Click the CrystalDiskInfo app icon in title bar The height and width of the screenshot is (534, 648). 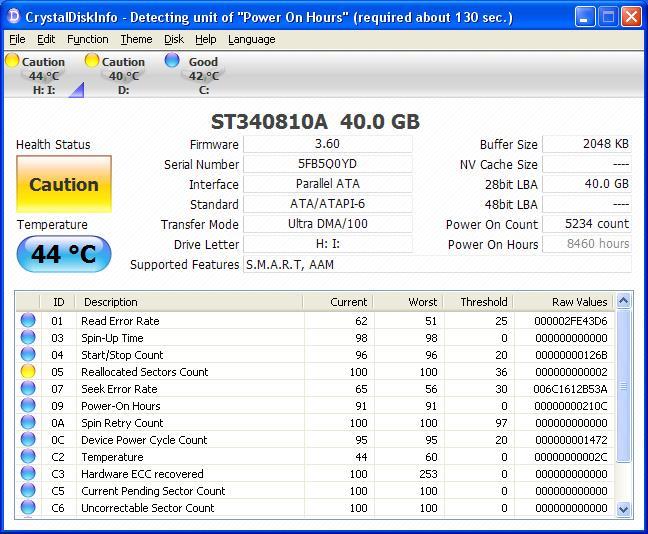click(x=14, y=16)
